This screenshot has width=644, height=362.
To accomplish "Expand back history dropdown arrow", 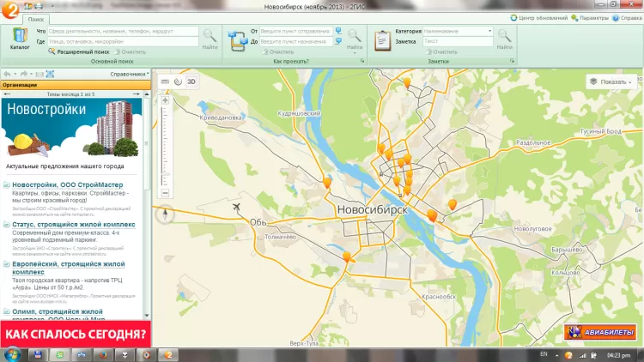I will click(15, 74).
